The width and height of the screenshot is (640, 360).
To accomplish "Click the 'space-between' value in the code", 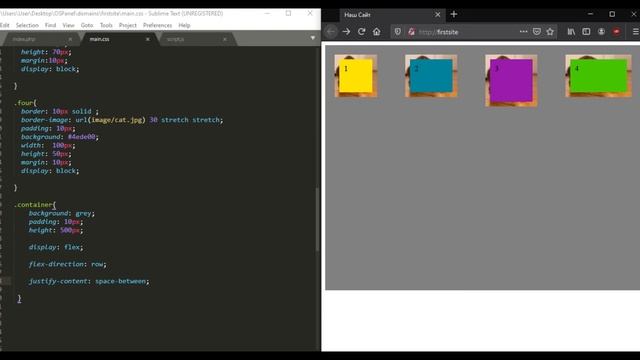I will (x=120, y=281).
